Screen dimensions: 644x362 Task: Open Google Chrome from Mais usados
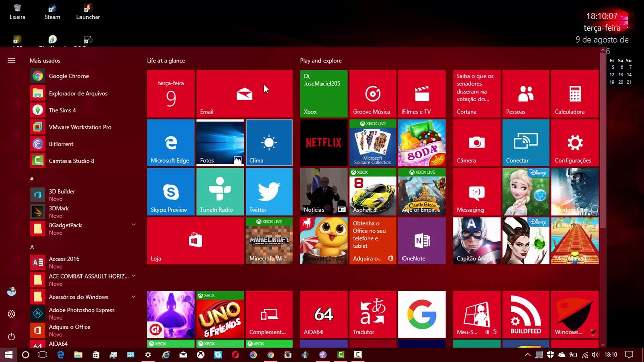tap(83, 76)
